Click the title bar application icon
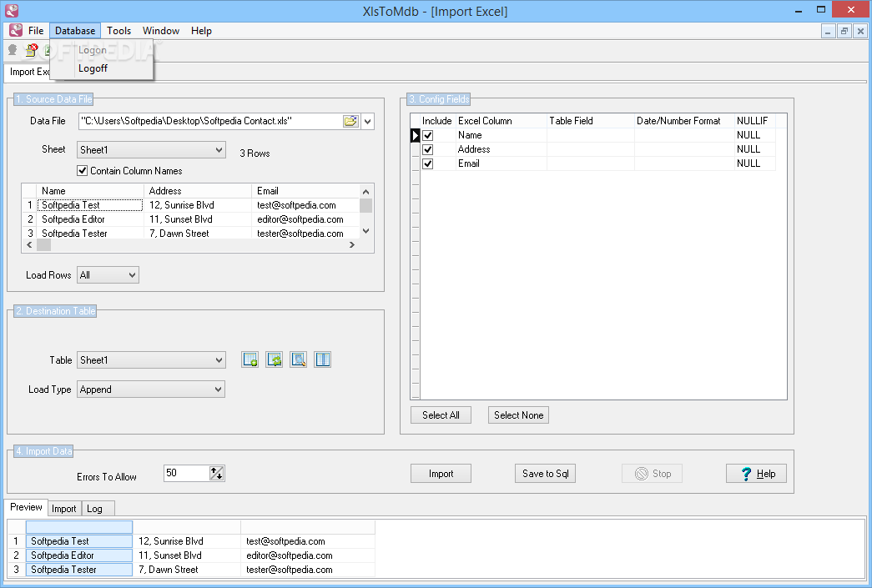 [x=12, y=11]
